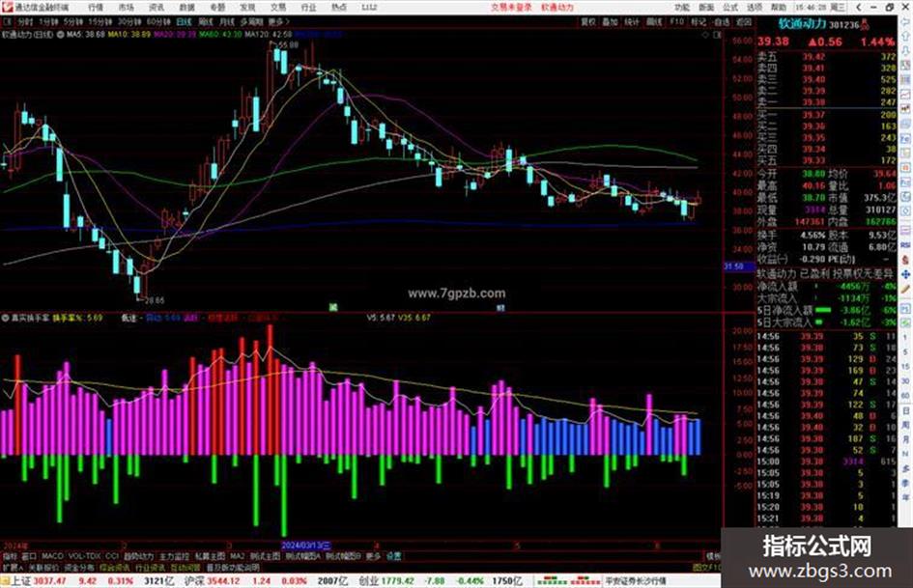Click the 上证 index value 3037.47
Screen dimensions: 913x588
pos(50,581)
